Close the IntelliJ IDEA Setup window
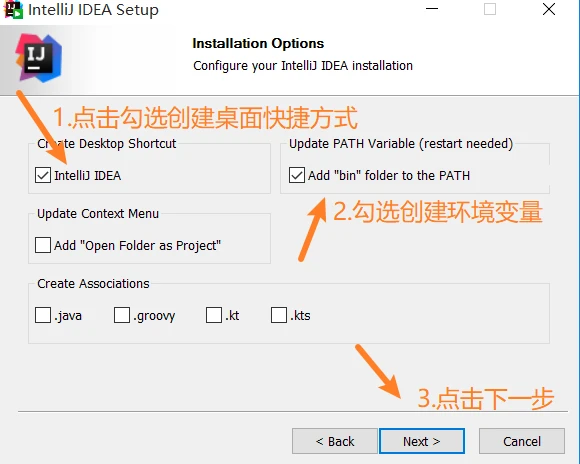This screenshot has height=464, width=580. (549, 9)
